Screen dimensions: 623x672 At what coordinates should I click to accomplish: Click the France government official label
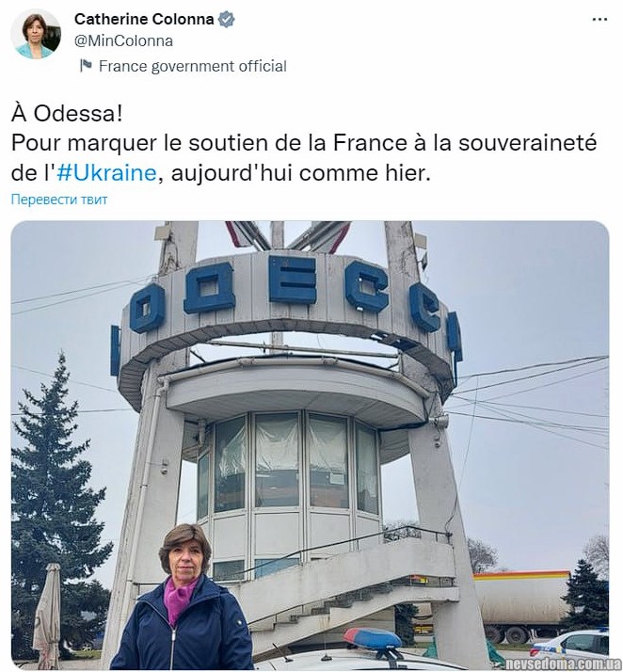pyautogui.click(x=192, y=66)
